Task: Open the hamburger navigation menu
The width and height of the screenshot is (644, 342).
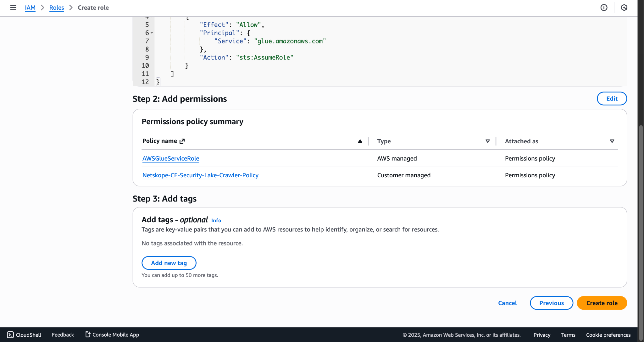Action: 13,8
